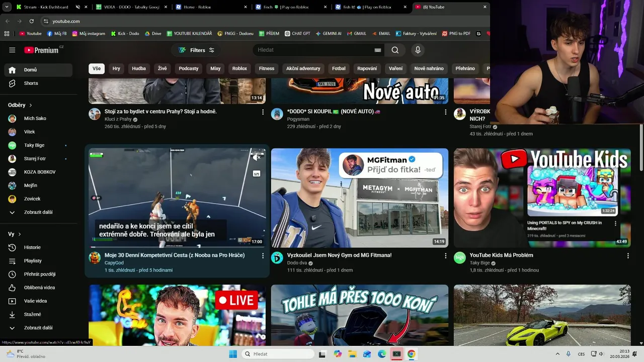Open options menu for Stojí za to bydlet video

(263, 112)
